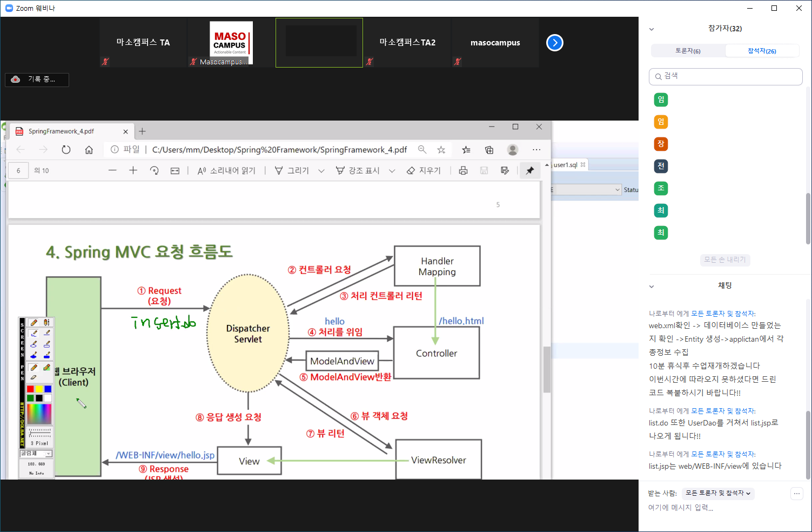Viewport: 812px width, 532px height.
Task: Rotate the PDF page
Action: 154,171
